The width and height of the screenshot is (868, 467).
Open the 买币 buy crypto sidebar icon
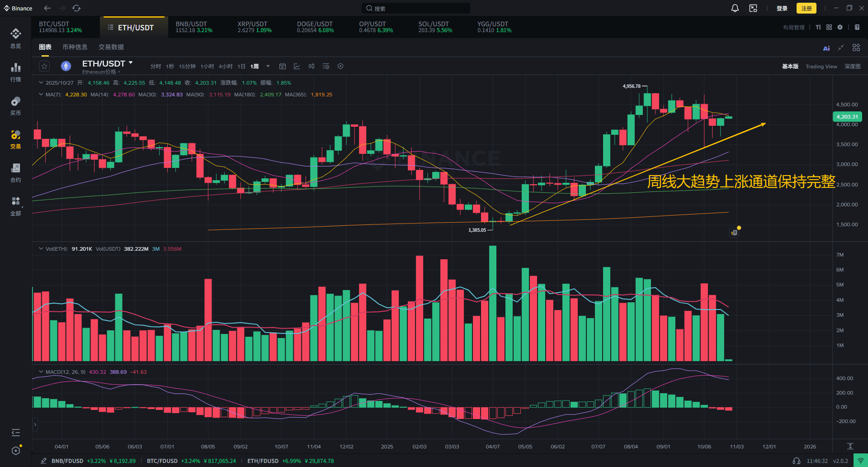point(16,105)
